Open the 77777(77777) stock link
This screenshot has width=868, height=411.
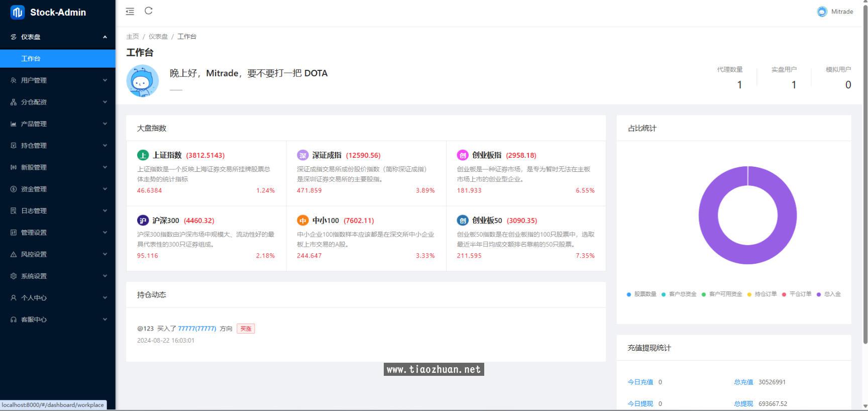coord(197,329)
